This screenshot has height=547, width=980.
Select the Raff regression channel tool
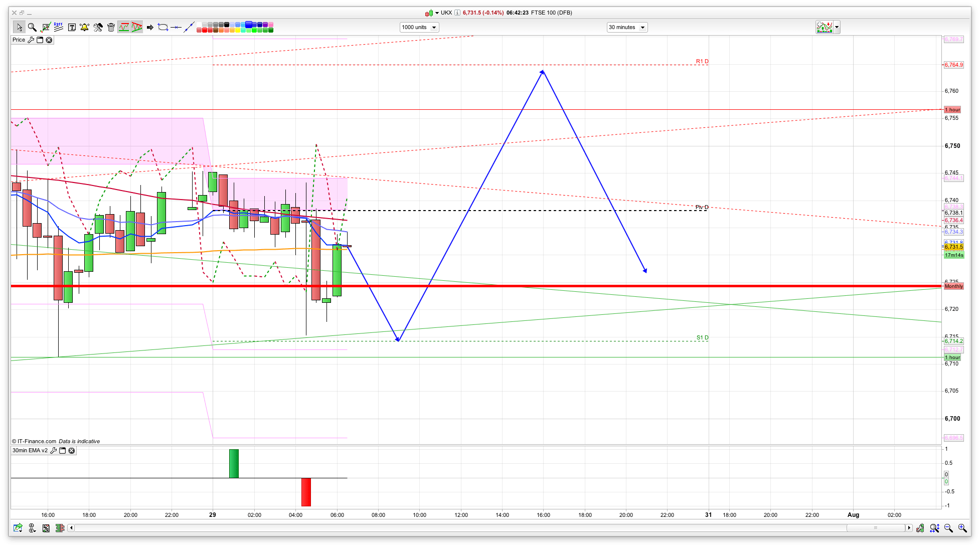click(x=59, y=27)
